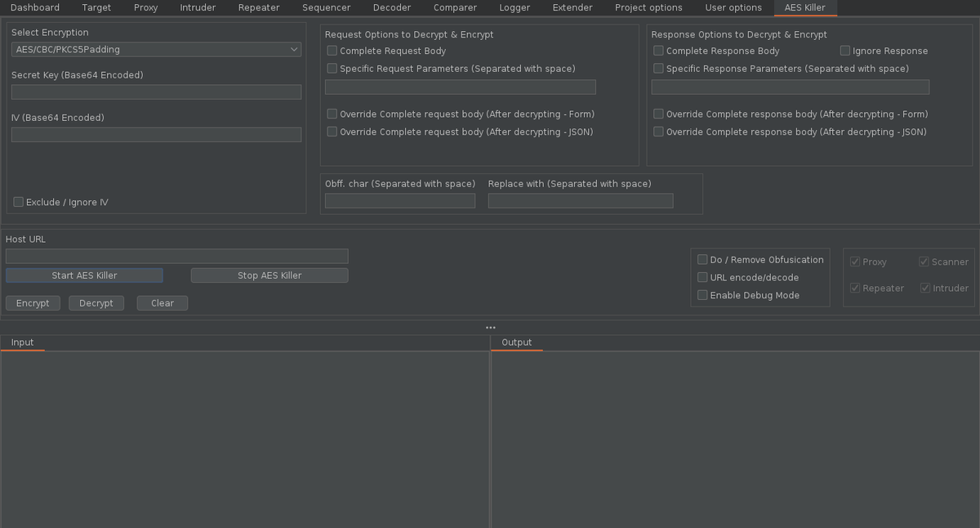Toggle the Scanner tool checkbox
Viewport: 980px width, 528px height.
[924, 262]
